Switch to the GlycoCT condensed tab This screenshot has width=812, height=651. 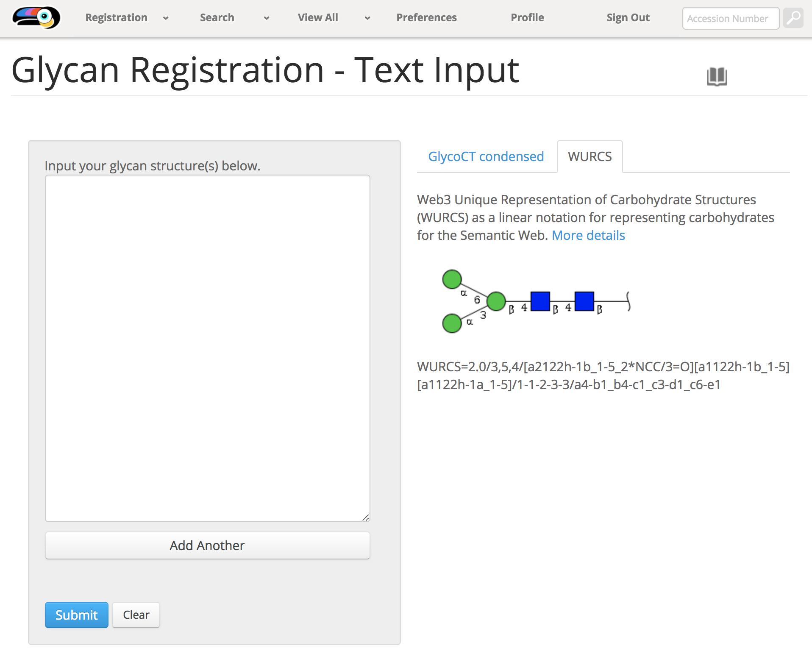click(x=486, y=156)
